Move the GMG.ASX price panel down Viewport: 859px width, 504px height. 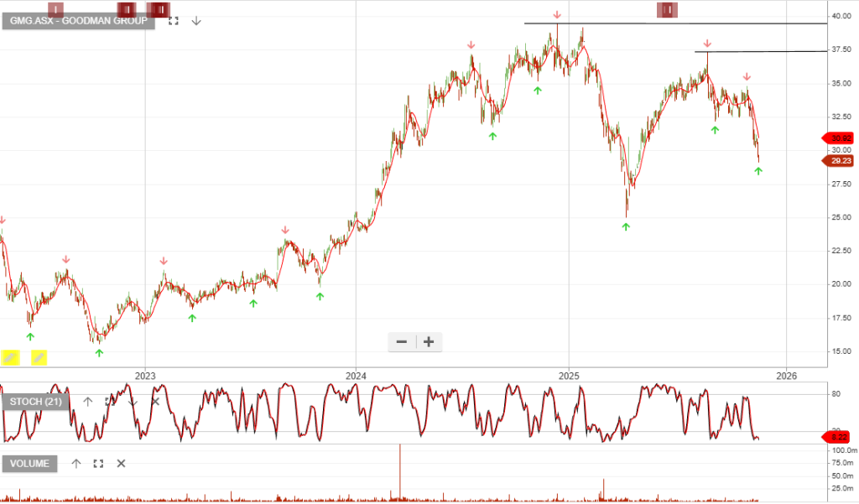[195, 20]
